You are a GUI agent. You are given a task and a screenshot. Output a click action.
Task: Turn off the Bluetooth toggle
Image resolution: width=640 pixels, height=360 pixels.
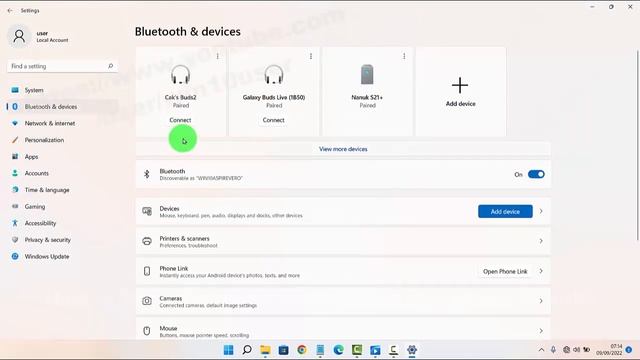536,175
